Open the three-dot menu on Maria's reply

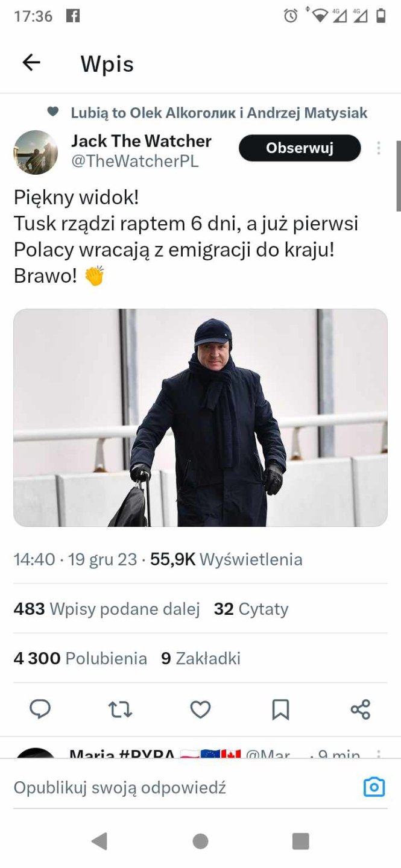[379, 753]
